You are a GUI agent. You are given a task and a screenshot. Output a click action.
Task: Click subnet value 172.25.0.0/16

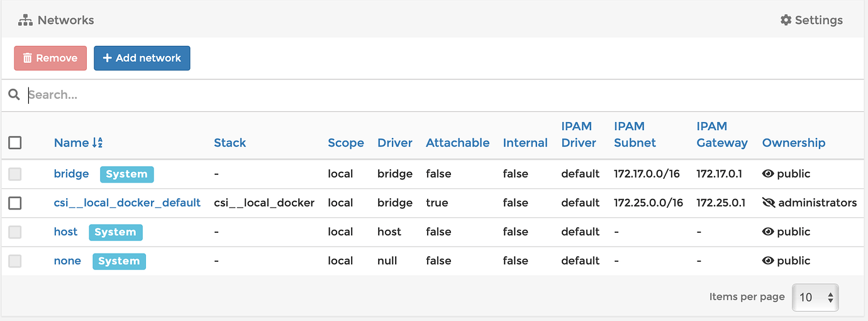pyautogui.click(x=648, y=203)
